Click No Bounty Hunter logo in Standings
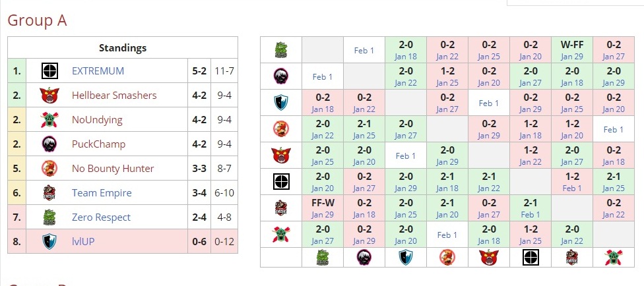 click(x=49, y=169)
